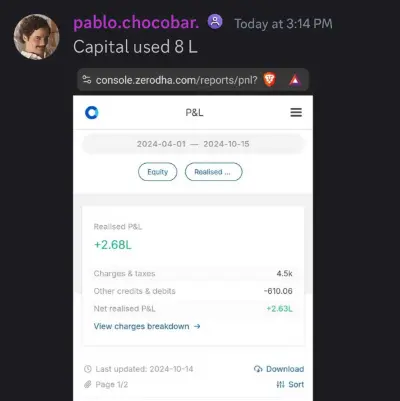Open site settings icon in address bar

(x=87, y=80)
